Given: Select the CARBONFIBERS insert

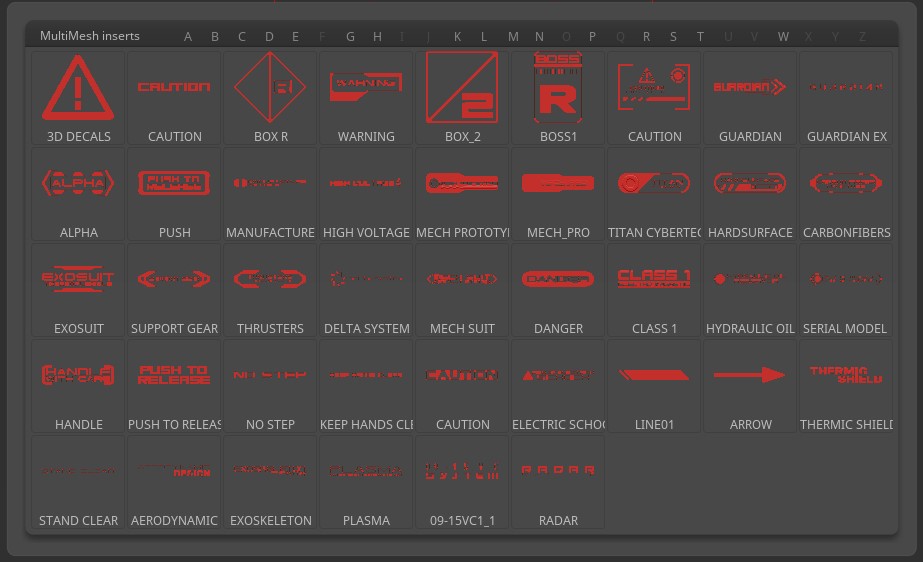Looking at the screenshot, I should click(x=846, y=194).
